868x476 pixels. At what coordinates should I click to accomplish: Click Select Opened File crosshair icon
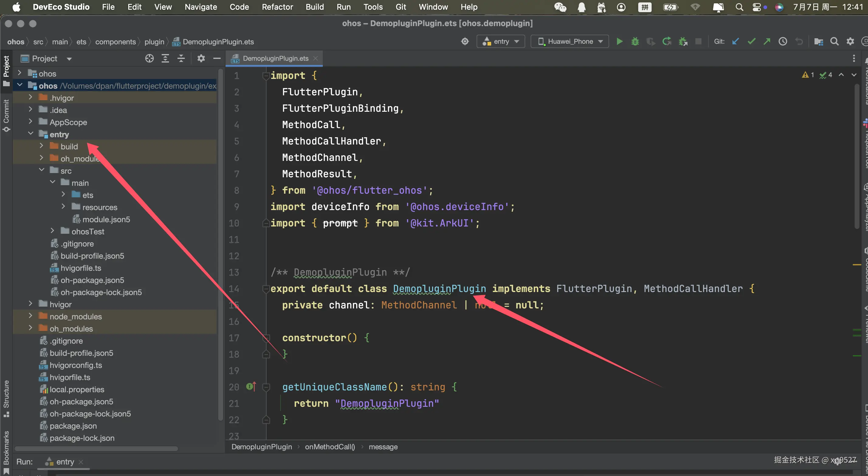coord(149,59)
